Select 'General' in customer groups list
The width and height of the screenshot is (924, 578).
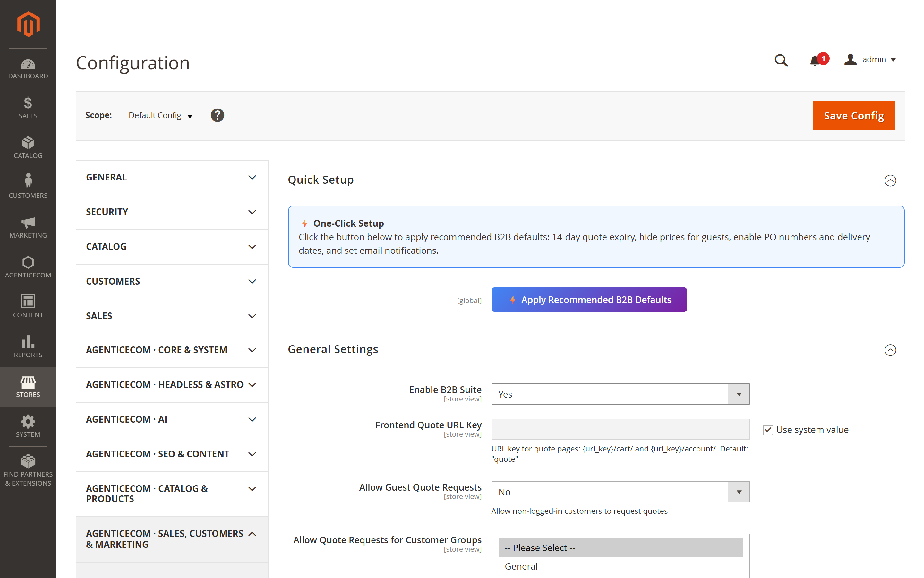[x=620, y=566]
